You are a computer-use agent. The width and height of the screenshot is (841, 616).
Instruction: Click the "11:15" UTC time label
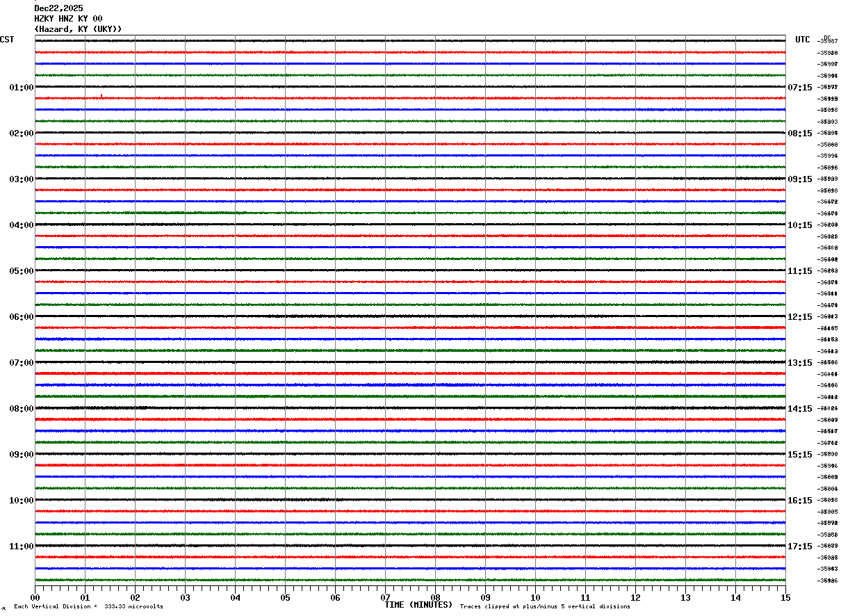800,271
